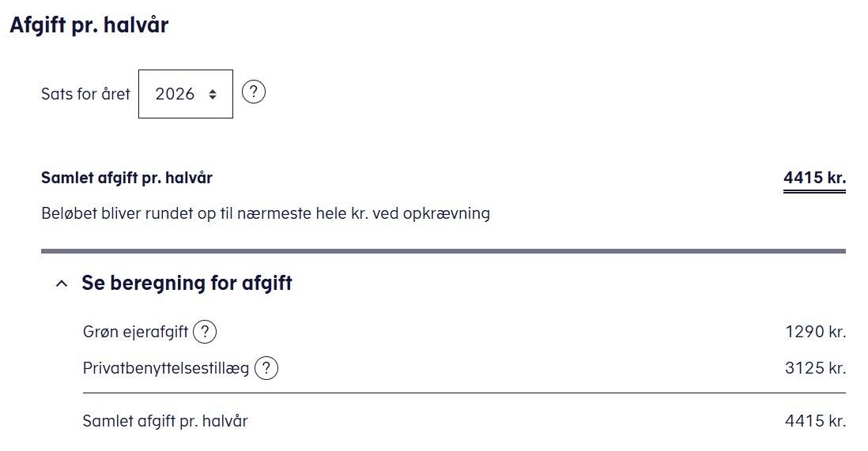Click the bottom 4415 kr. sum in the breakdown
This screenshot has height=451, width=868.
pyautogui.click(x=815, y=421)
